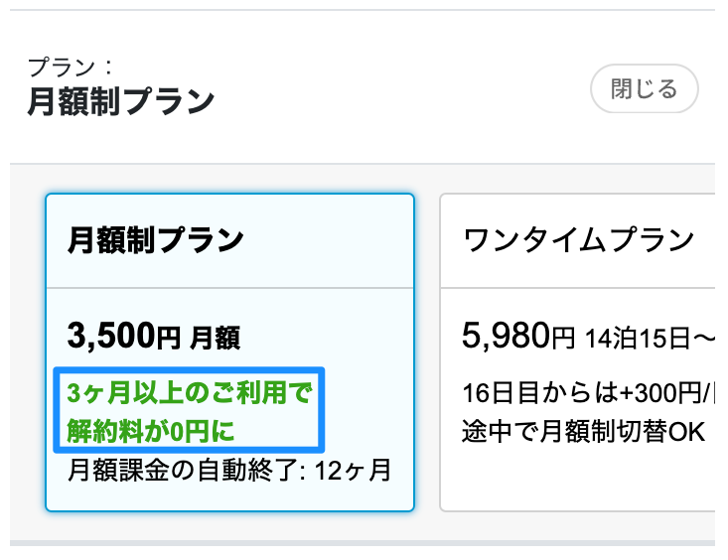Click the 14泊15日〜 duration text
The height and width of the screenshot is (560, 728).
pos(650,339)
